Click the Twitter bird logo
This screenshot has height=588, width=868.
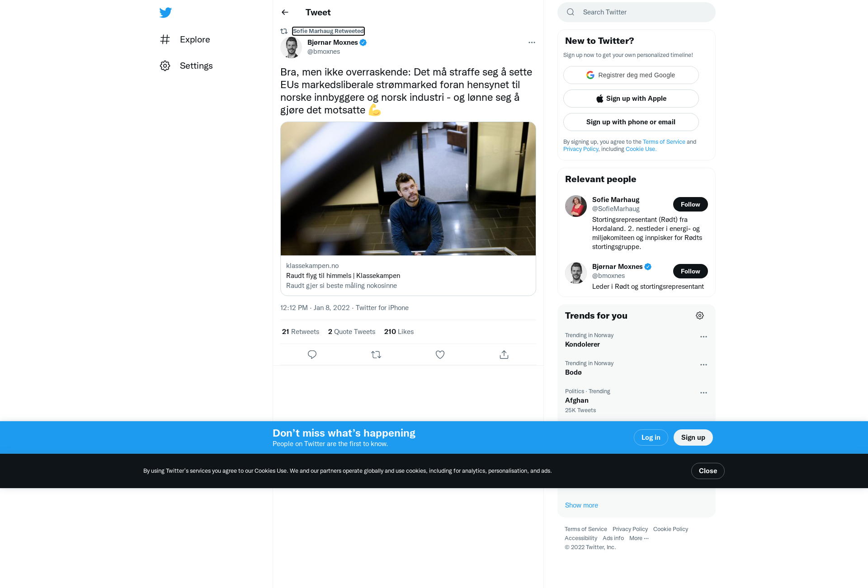point(165,13)
